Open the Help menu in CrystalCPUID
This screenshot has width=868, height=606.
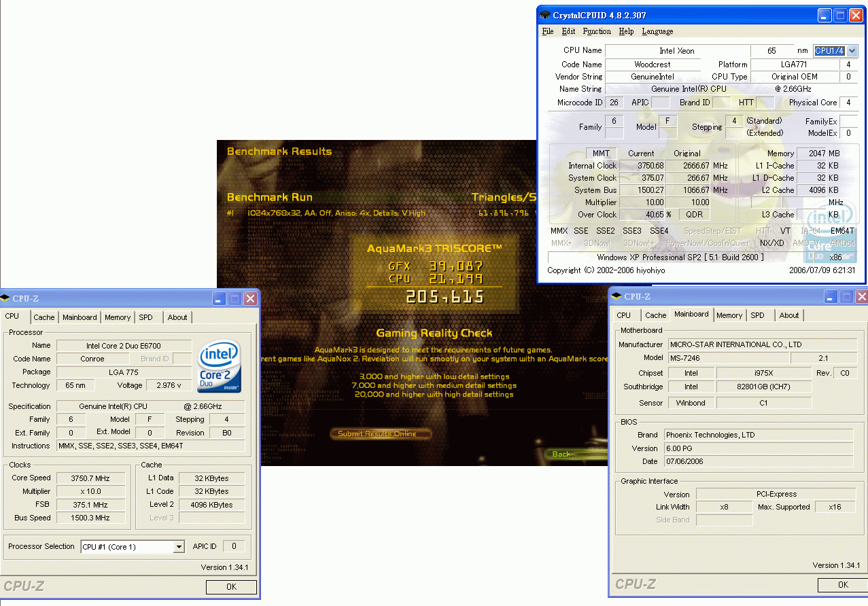point(626,31)
